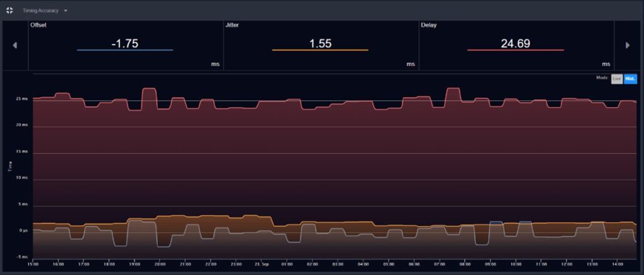Click the 23. Sep timeline label
Screen dimensions: 644x275
(x=261, y=264)
